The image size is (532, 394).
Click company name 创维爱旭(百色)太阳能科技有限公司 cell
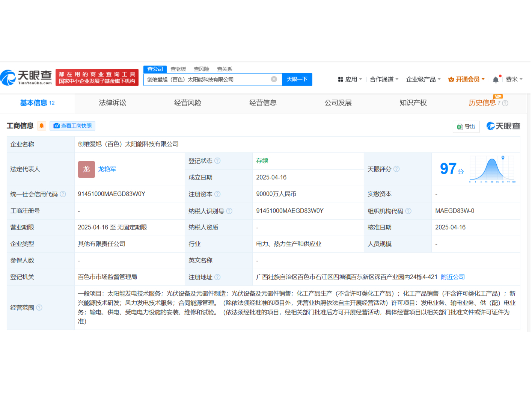point(128,144)
